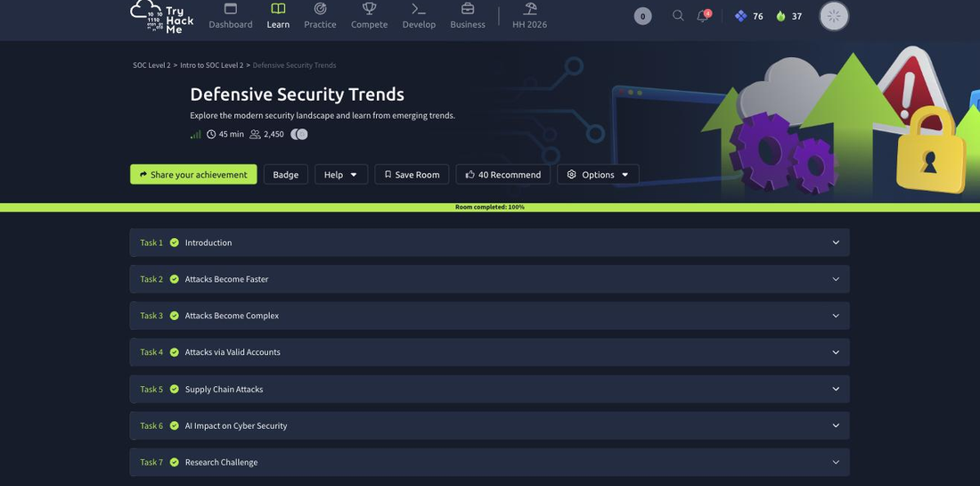Open the HH 2026 nav item

[529, 16]
